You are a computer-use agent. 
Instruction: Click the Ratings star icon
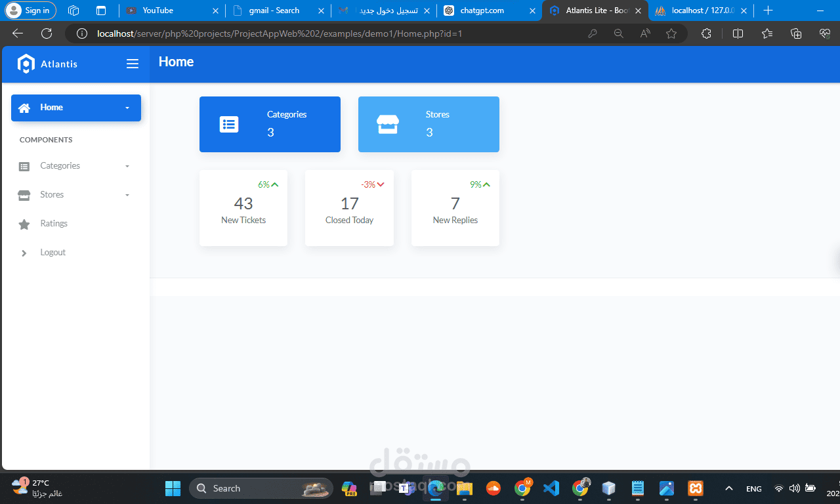(x=24, y=224)
